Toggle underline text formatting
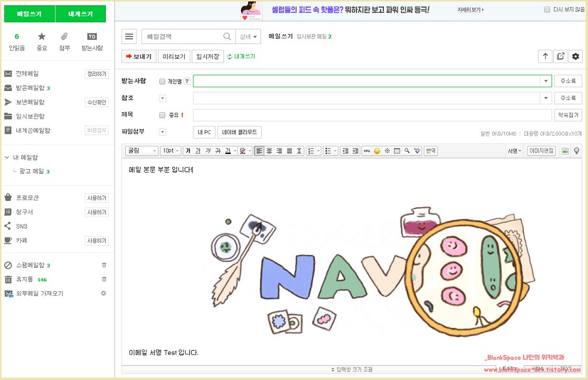 coord(198,151)
